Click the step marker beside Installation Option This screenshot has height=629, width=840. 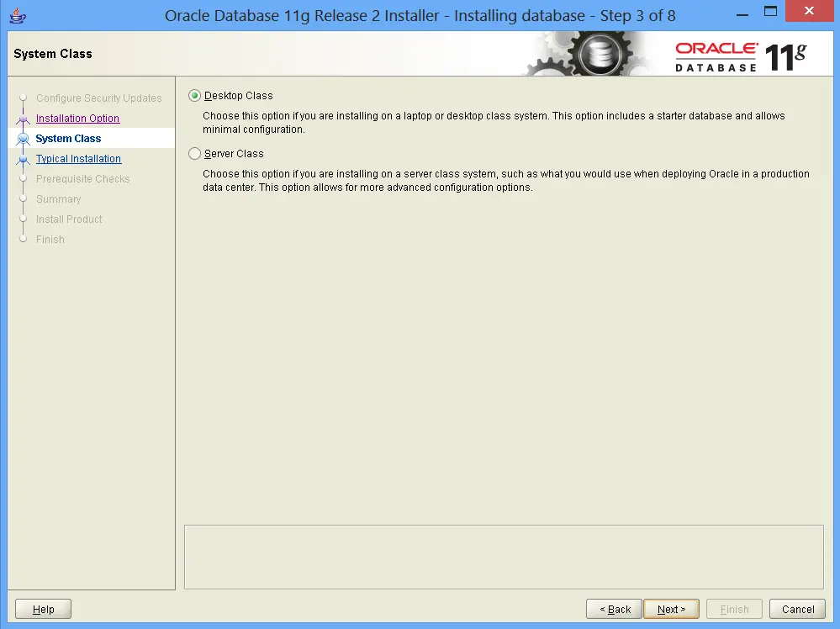tap(24, 119)
